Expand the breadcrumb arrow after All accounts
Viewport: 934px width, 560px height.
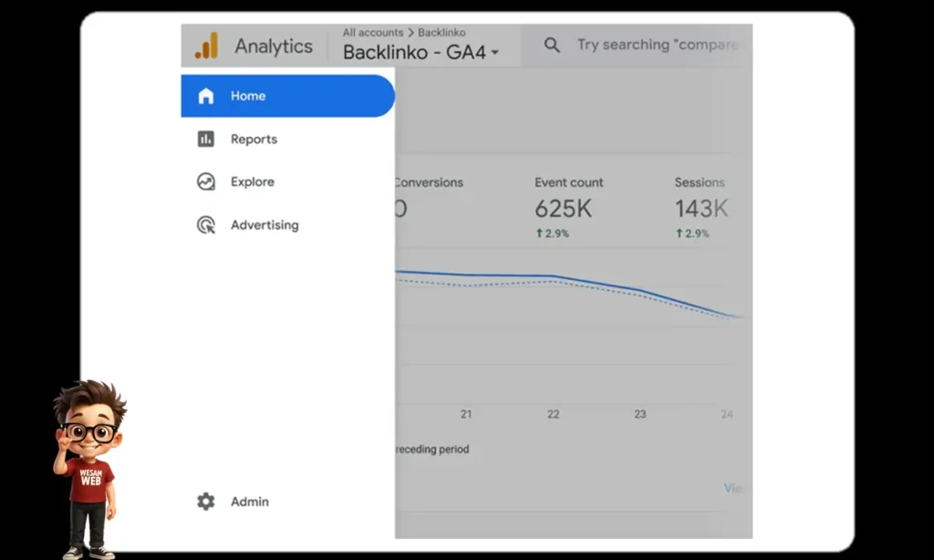409,32
